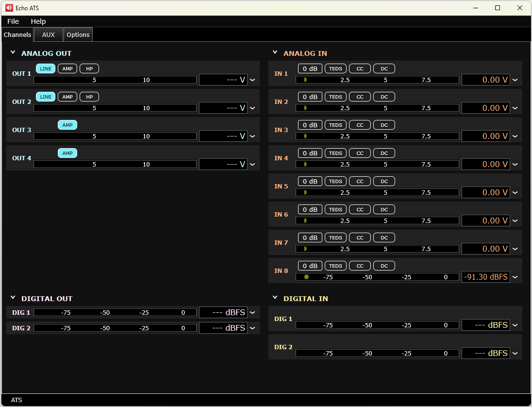Image resolution: width=532 pixels, height=407 pixels.
Task: Click the 0 dB gain button on IN 2
Action: [310, 97]
